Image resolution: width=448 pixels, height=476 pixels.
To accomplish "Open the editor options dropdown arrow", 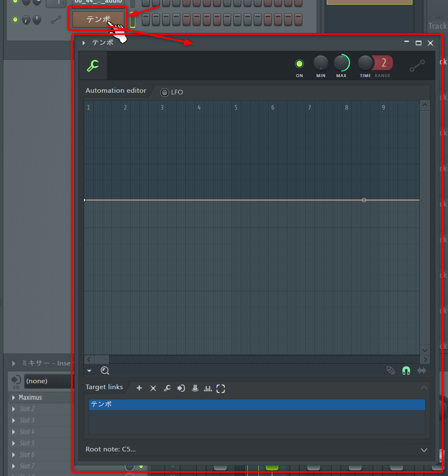I will click(x=89, y=371).
